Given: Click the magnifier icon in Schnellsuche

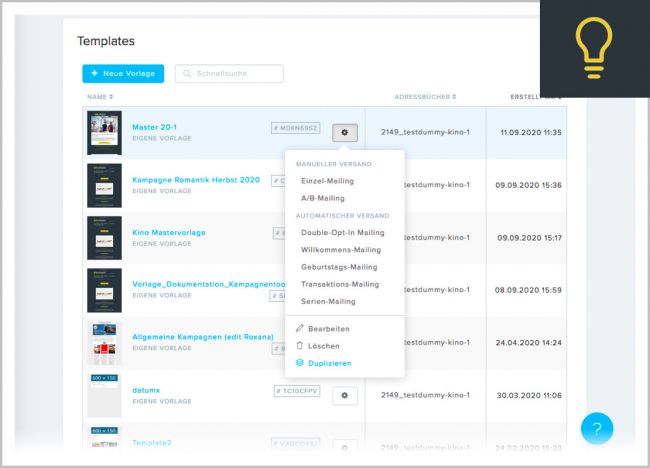Looking at the screenshot, I should [x=187, y=74].
